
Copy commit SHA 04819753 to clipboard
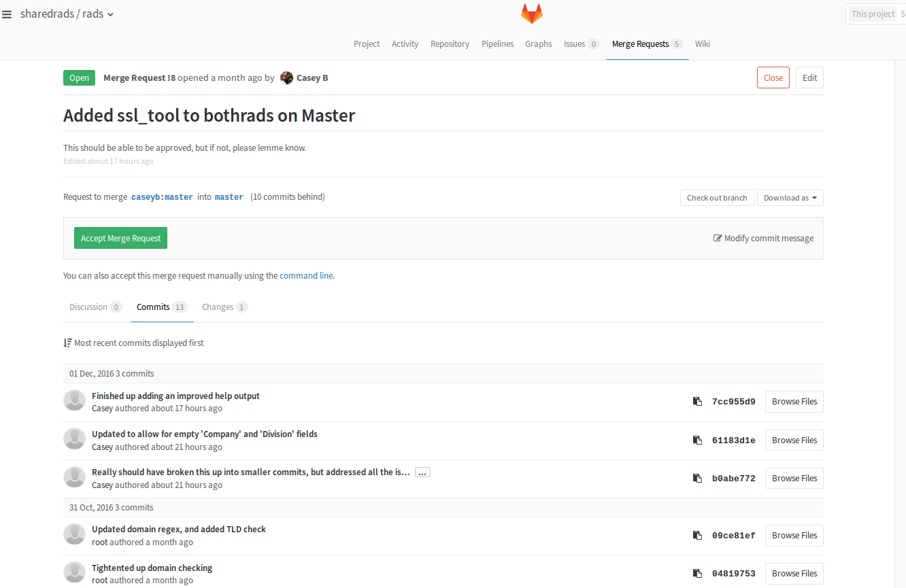[x=697, y=574]
